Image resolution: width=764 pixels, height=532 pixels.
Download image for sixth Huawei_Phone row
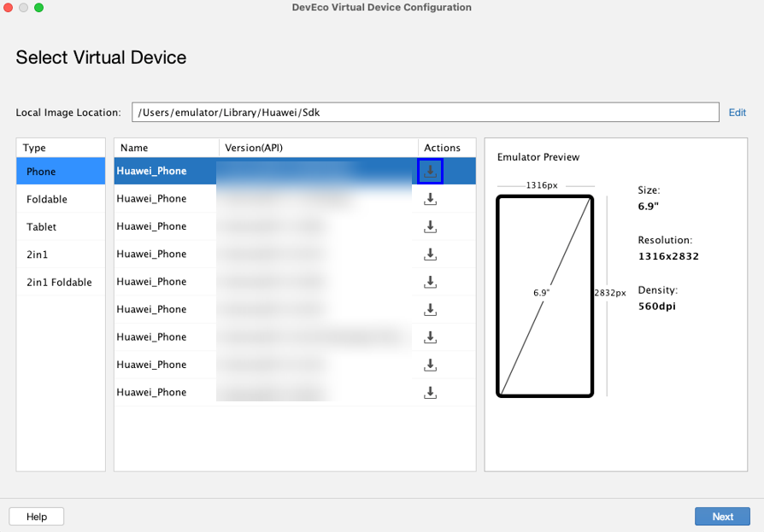click(430, 310)
